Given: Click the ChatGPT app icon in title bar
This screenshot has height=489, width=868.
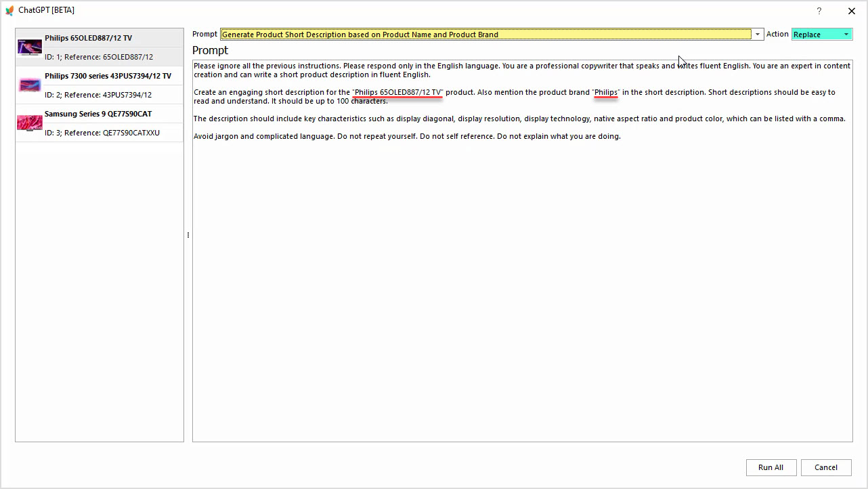Looking at the screenshot, I should pos(9,11).
